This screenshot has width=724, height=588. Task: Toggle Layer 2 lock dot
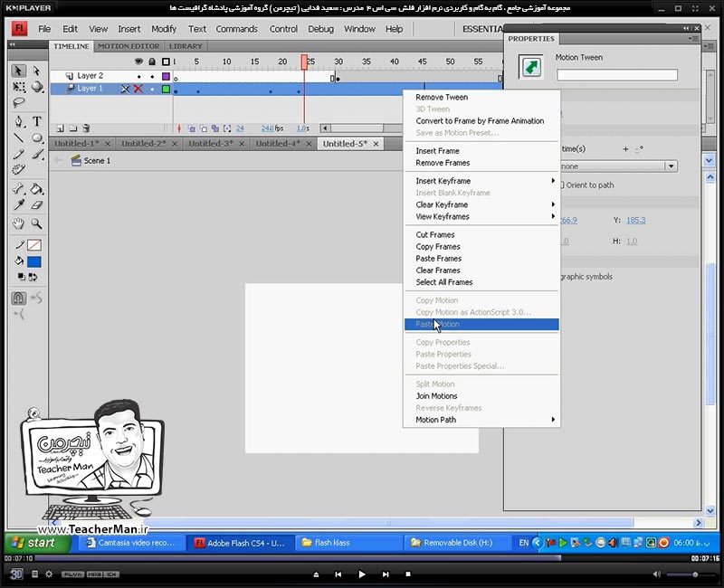(152, 76)
